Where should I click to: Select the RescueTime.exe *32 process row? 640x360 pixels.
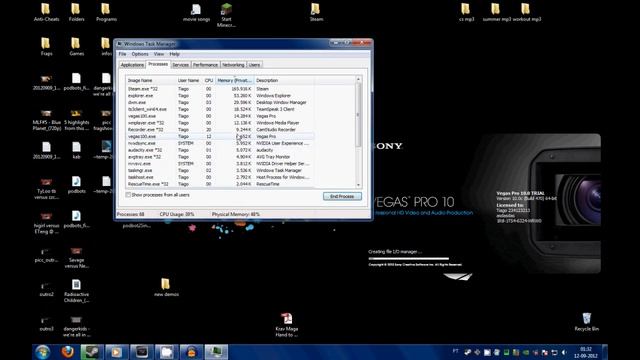[x=220, y=184]
